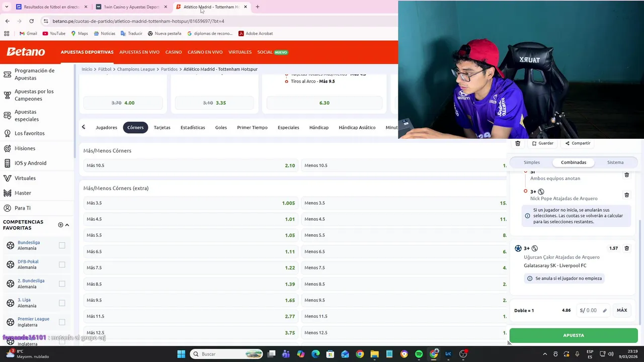Click the green Apuesta button
This screenshot has width=644, height=362.
574,335
